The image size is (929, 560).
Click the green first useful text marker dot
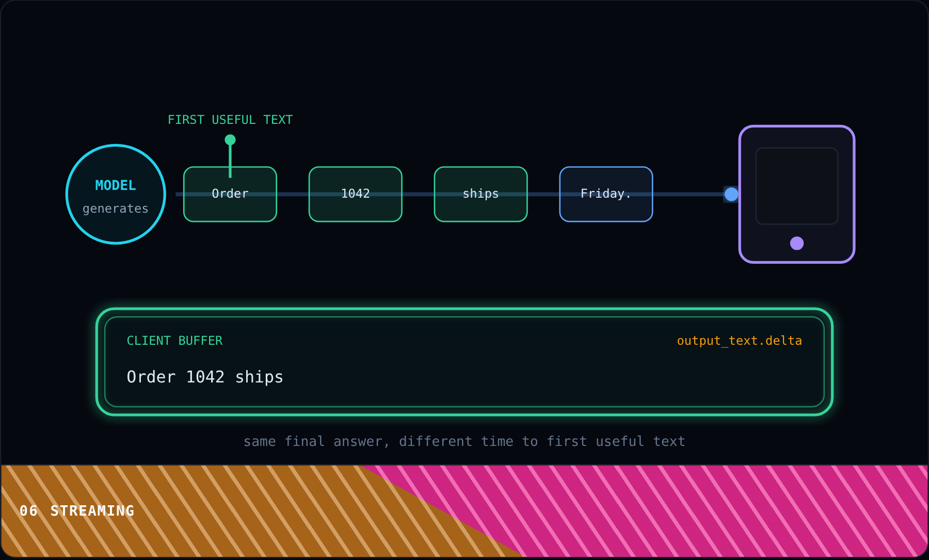(x=230, y=140)
